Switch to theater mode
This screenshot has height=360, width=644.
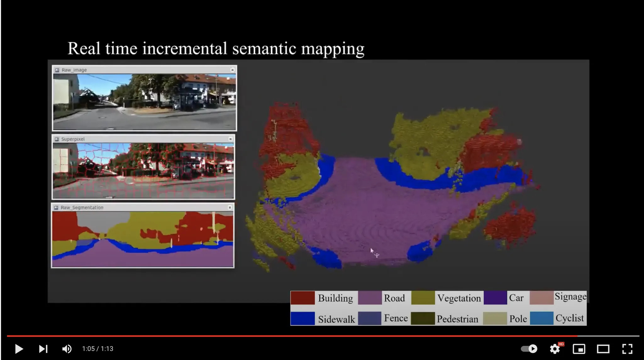[x=603, y=349]
